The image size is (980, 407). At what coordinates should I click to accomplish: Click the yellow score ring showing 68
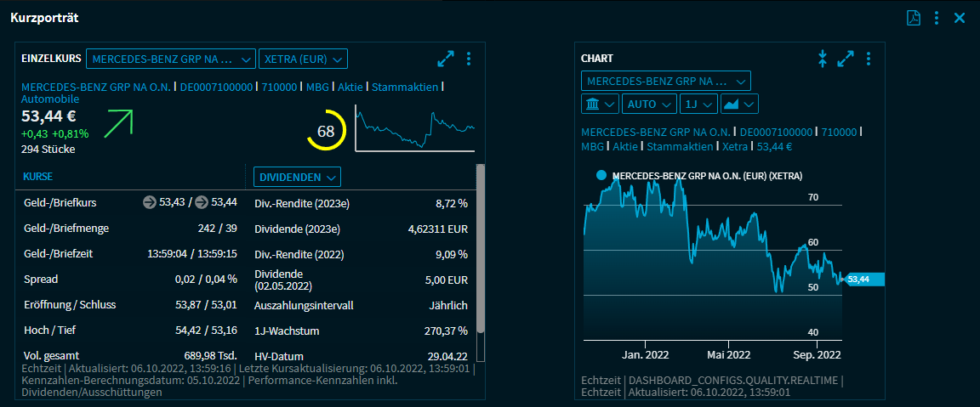326,131
